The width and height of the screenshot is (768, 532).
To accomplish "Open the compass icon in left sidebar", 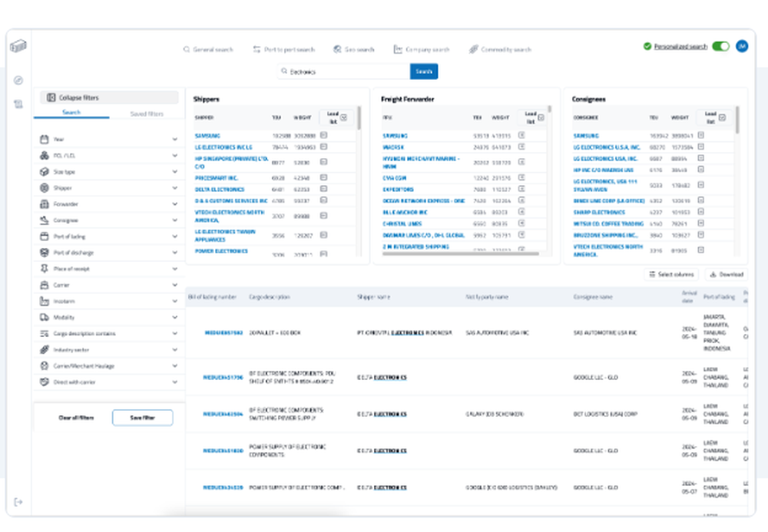I will (18, 81).
